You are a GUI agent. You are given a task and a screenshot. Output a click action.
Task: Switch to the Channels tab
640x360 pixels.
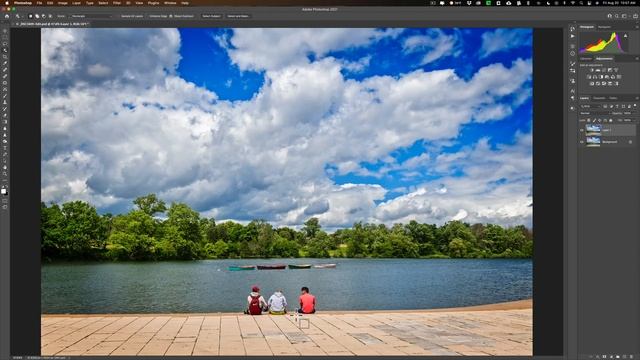coord(600,98)
